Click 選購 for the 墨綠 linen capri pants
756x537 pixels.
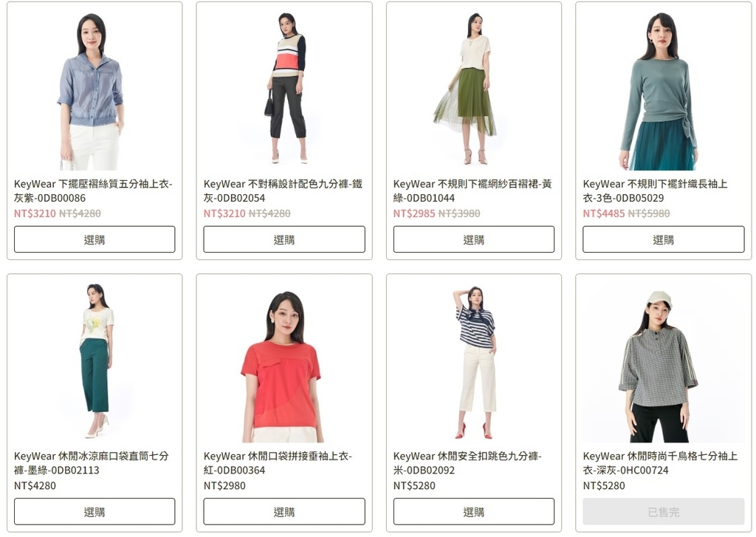[x=94, y=511]
